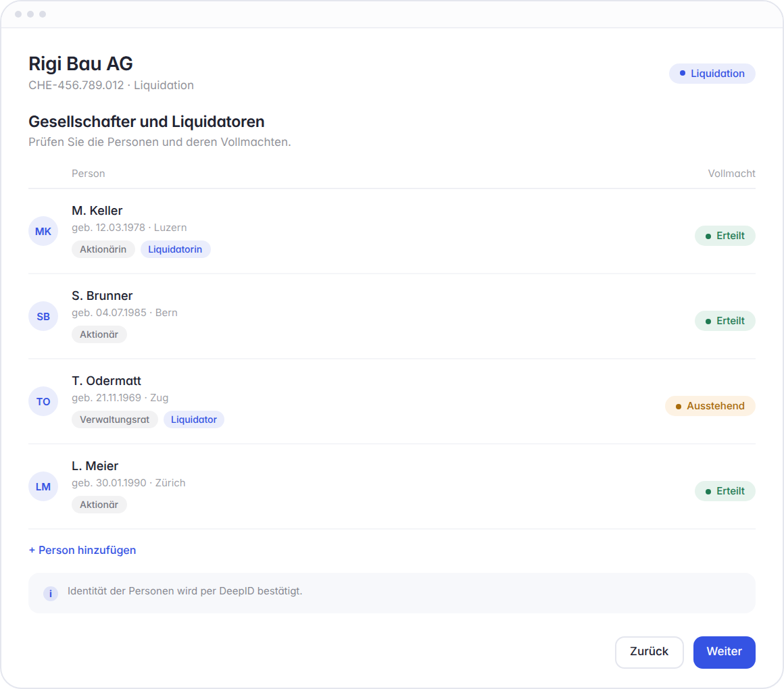Click the CHE-456.789.012 company ID line

(x=111, y=85)
